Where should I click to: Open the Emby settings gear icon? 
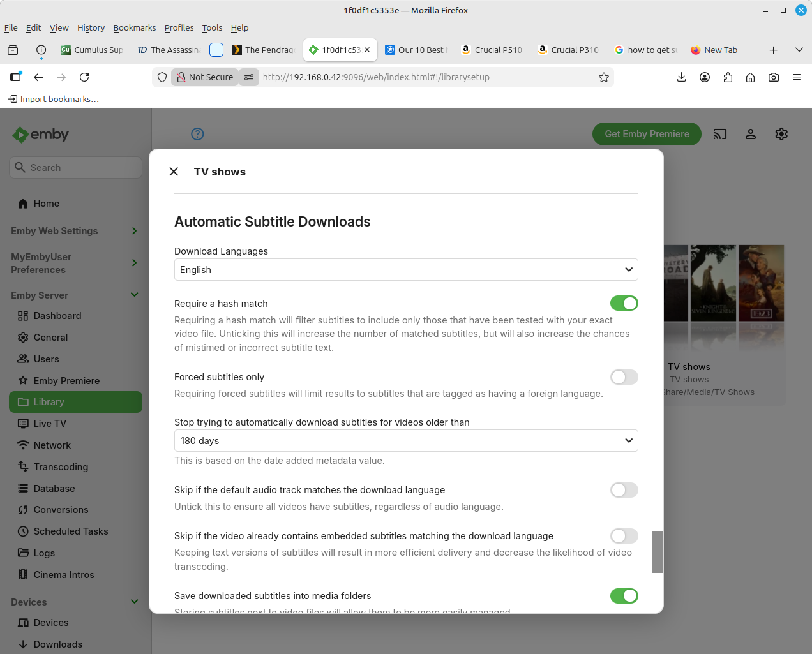click(x=781, y=134)
